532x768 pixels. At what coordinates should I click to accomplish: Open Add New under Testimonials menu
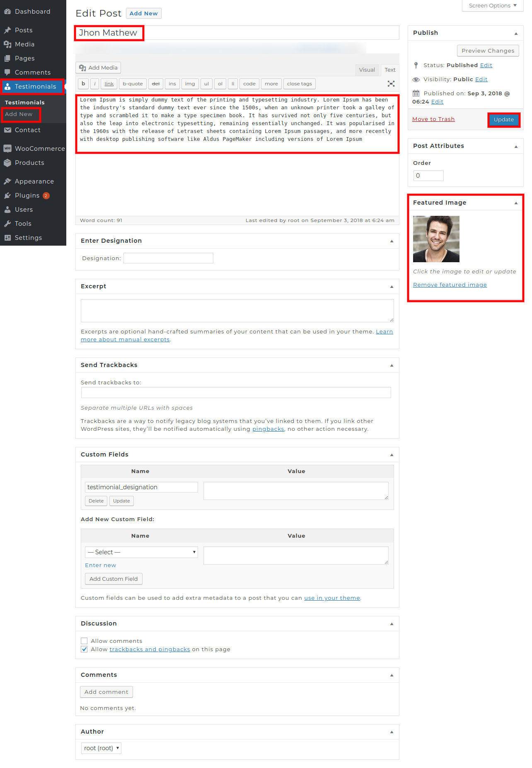19,114
